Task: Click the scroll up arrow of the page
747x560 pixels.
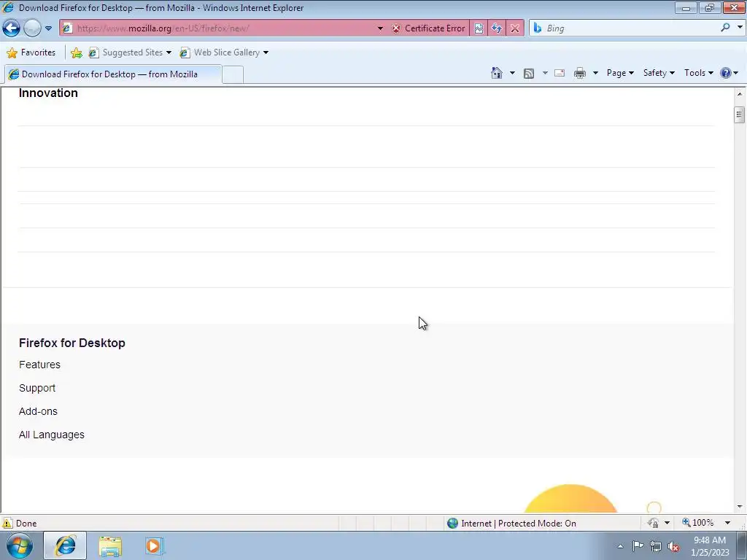Action: coord(740,94)
